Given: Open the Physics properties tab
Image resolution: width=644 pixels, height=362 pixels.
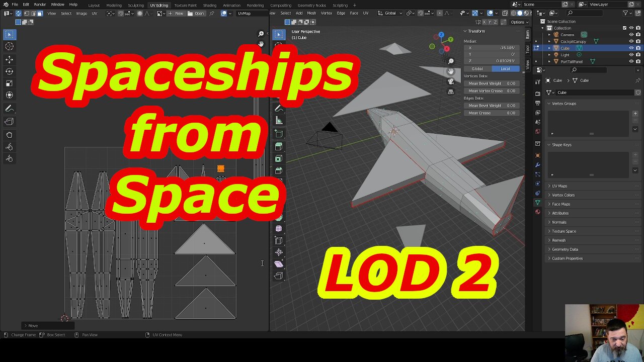Looking at the screenshot, I should (x=538, y=184).
